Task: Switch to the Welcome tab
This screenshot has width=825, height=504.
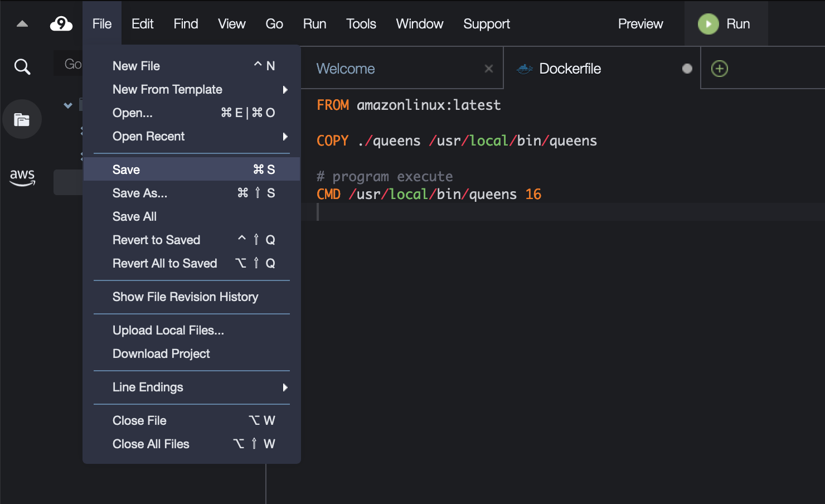Action: [x=402, y=69]
